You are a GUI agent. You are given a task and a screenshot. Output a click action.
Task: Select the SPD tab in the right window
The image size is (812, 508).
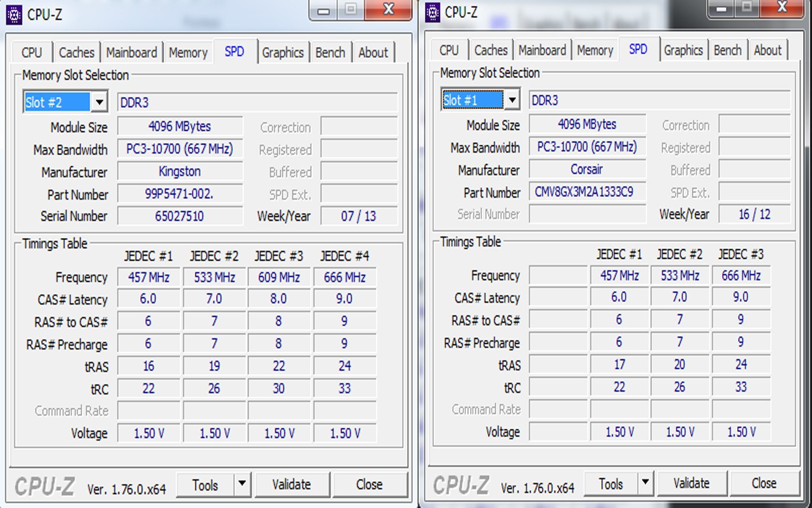[638, 48]
